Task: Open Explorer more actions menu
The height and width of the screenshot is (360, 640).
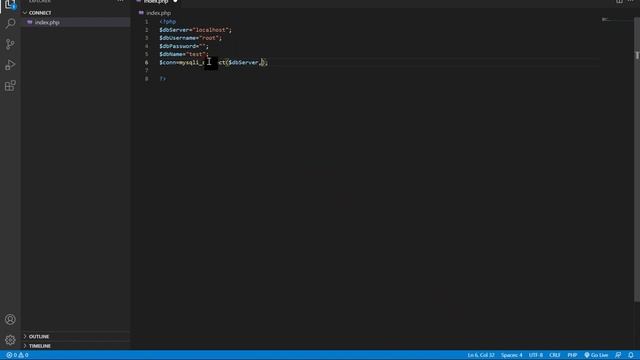Action: pos(120,1)
